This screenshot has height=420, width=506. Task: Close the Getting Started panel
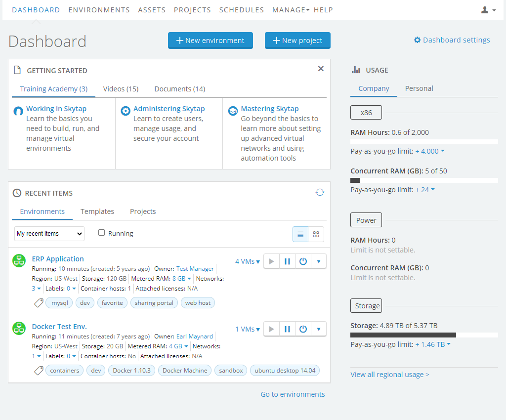pos(321,68)
